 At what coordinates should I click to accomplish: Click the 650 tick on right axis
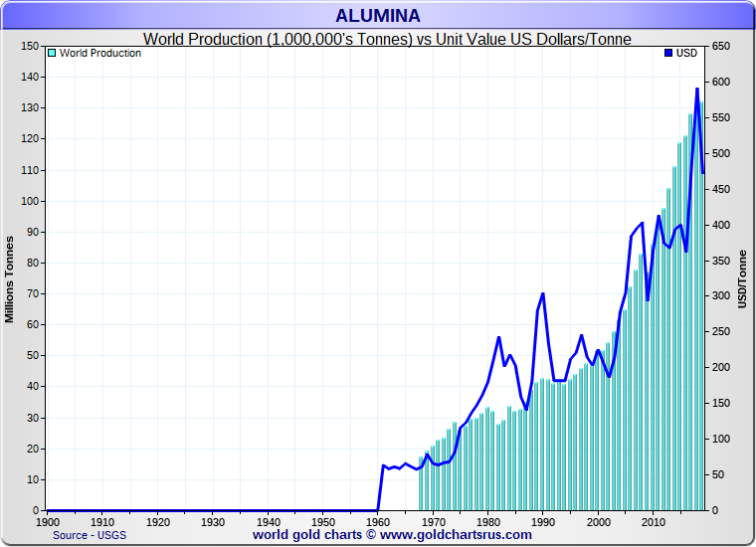pos(720,47)
